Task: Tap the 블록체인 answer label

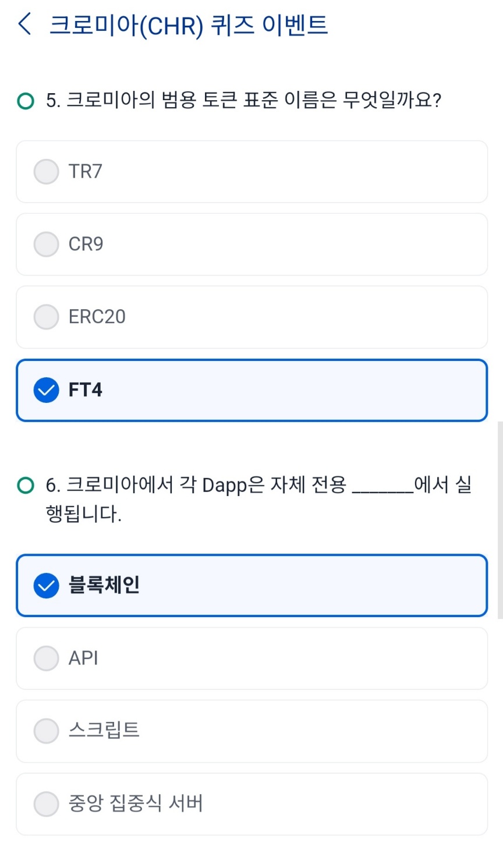Action: click(104, 585)
